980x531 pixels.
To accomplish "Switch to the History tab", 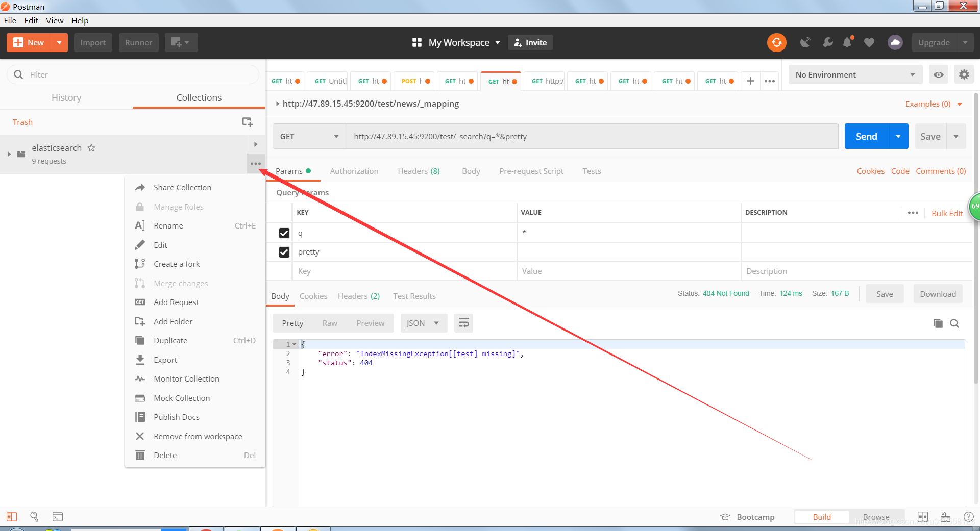I will coord(66,98).
